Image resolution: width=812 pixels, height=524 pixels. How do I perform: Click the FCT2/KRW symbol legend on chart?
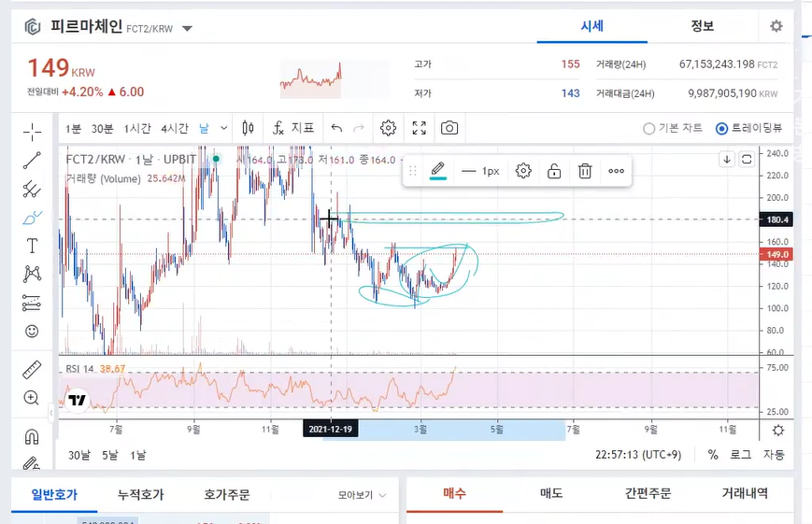(131, 159)
